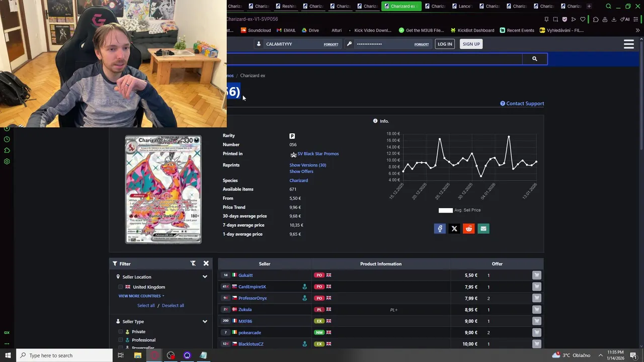Click the username field CALAMITYYY
Image resolution: width=644 pixels, height=362 pixels.
click(294, 44)
